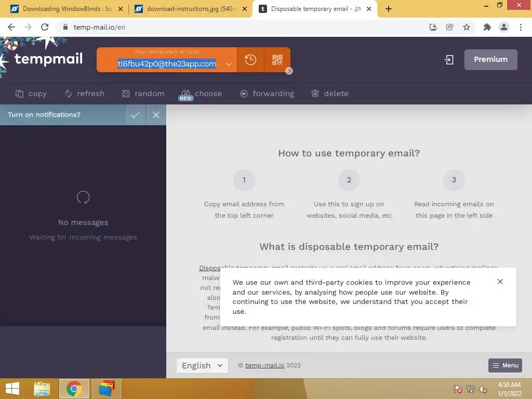Image resolution: width=532 pixels, height=399 pixels.
Task: Copy the temporary email address
Action: point(31,94)
